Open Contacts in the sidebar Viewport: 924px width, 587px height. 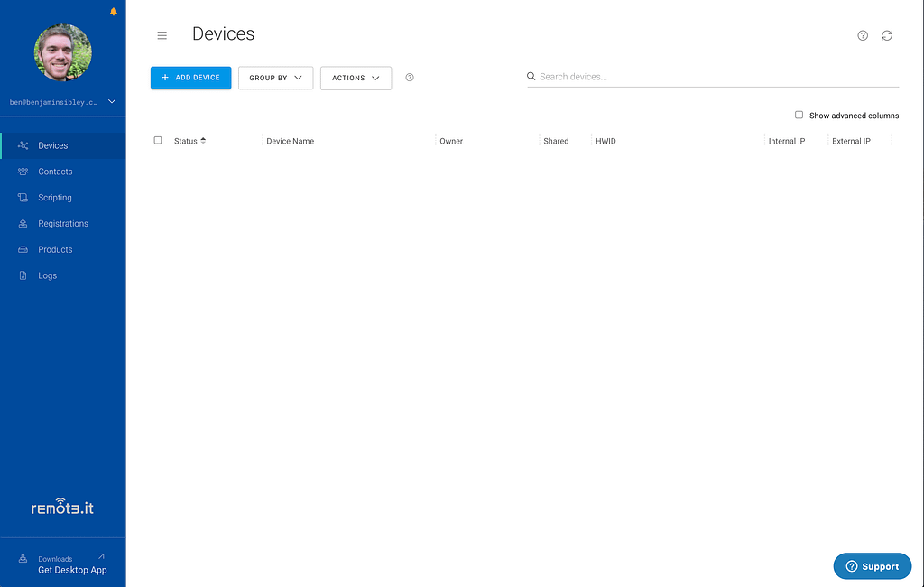(55, 172)
